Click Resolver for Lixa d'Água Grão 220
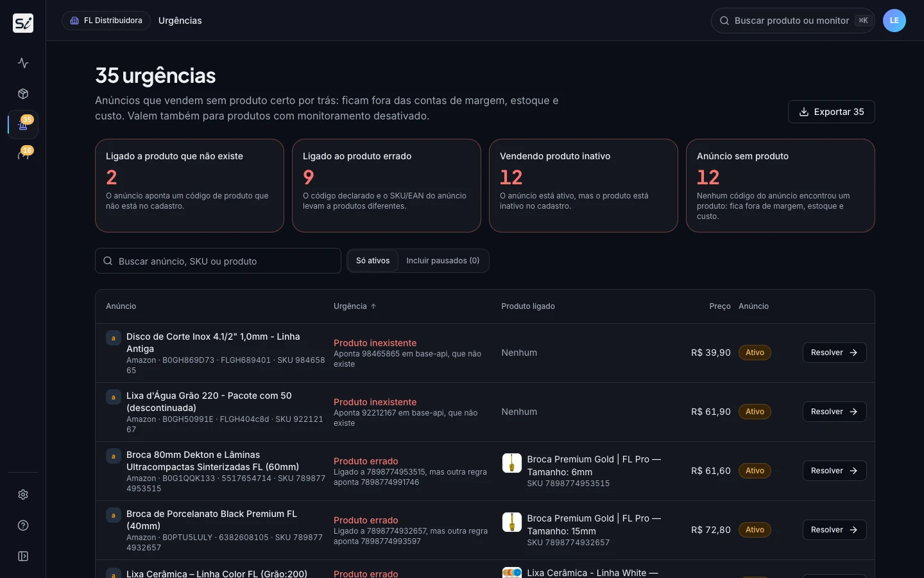The width and height of the screenshot is (924, 578). (x=834, y=412)
